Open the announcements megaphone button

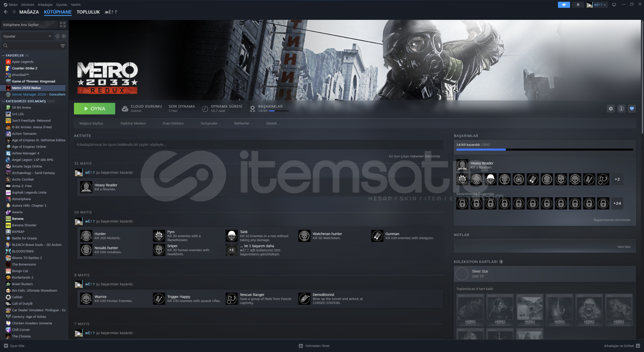(x=564, y=5)
